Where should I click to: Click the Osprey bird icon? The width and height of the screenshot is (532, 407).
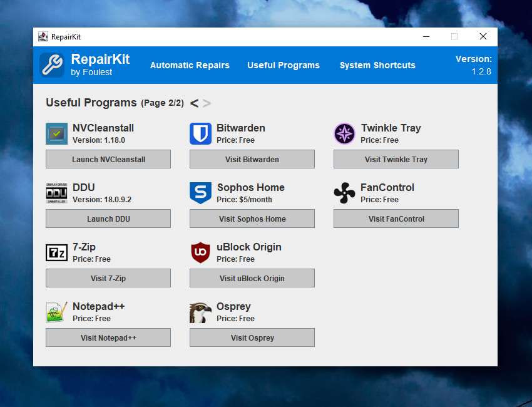200,312
